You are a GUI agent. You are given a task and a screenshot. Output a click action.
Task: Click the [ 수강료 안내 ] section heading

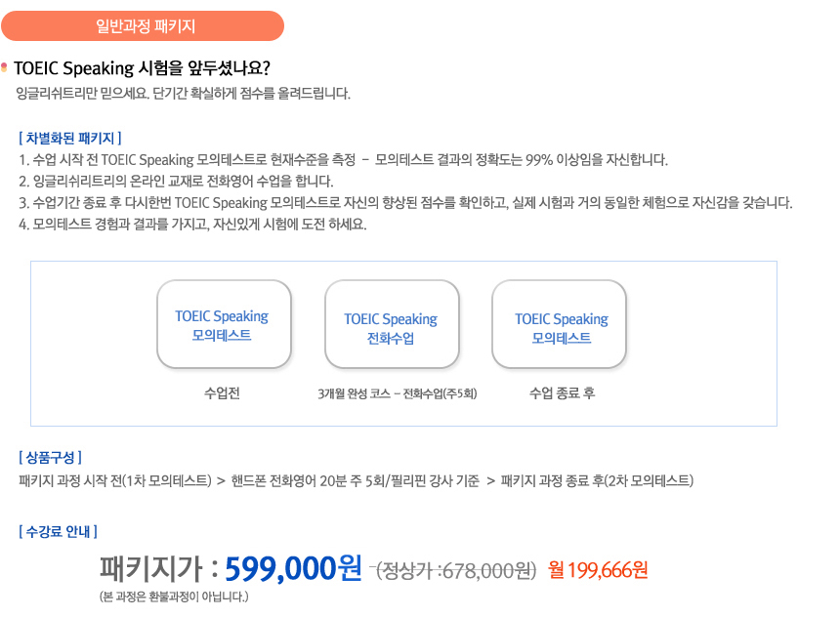(58, 532)
